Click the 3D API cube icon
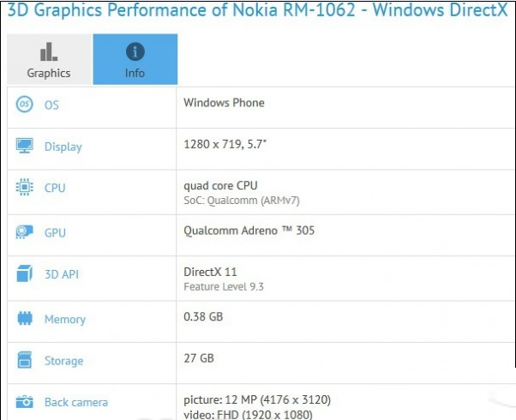Screen dimensions: 516x420 coord(24,273)
